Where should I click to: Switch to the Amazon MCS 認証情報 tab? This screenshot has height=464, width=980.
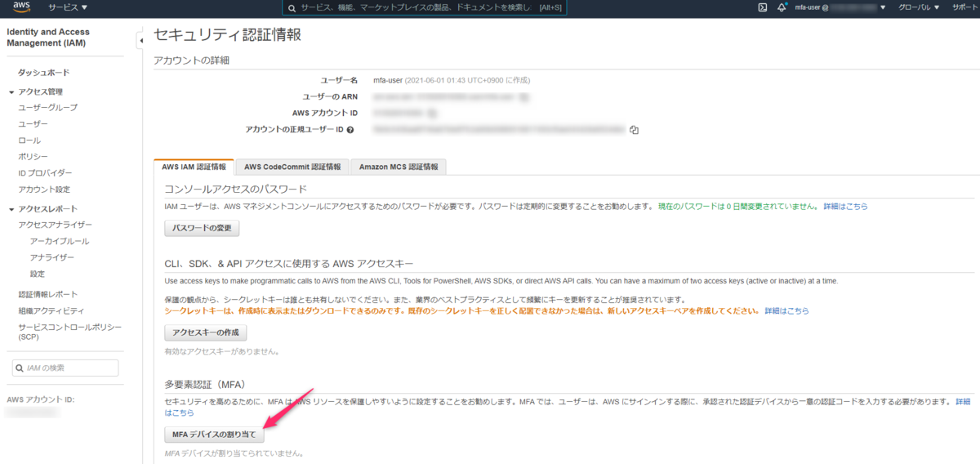tap(398, 167)
